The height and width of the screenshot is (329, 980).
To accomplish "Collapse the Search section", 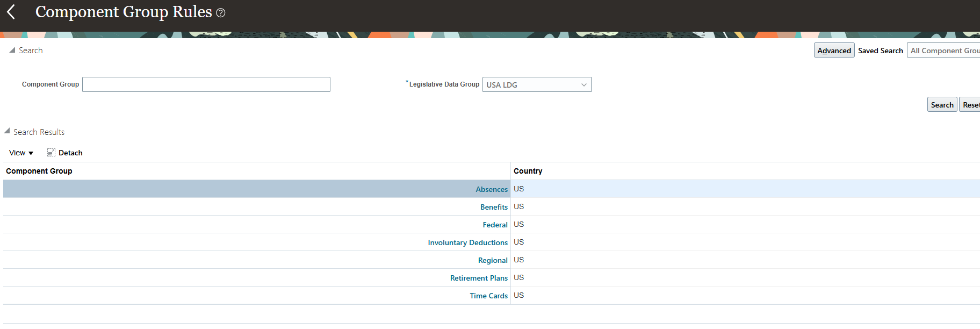I will click(x=12, y=50).
